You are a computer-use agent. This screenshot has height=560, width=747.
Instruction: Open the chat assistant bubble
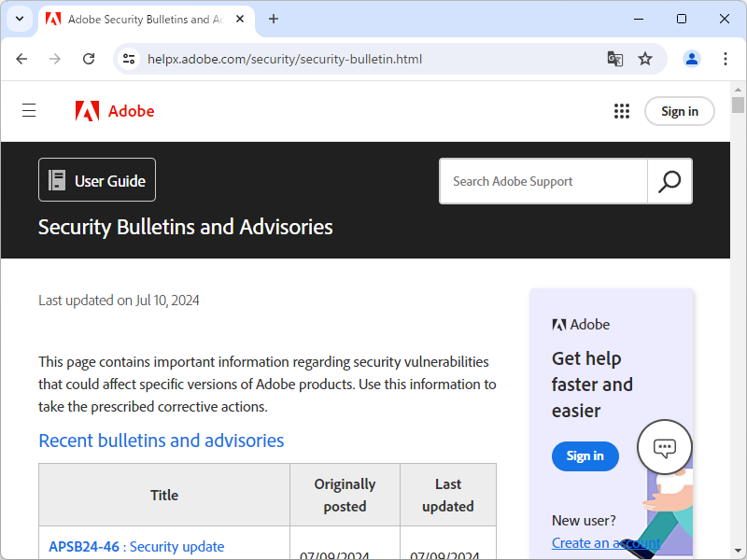point(664,448)
